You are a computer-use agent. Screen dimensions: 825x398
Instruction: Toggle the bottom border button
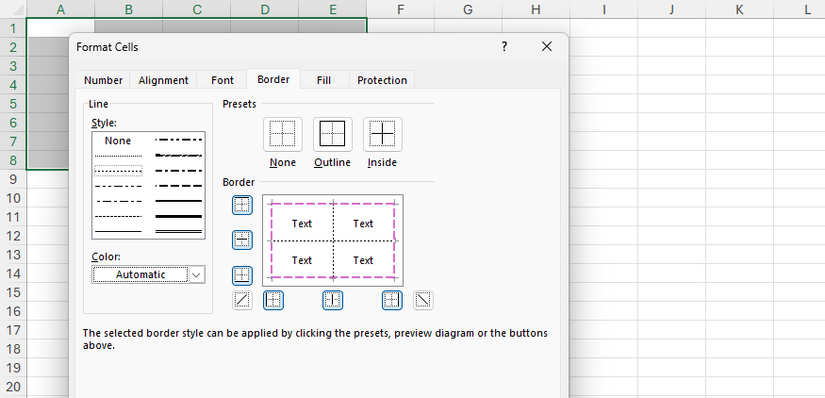(242, 275)
